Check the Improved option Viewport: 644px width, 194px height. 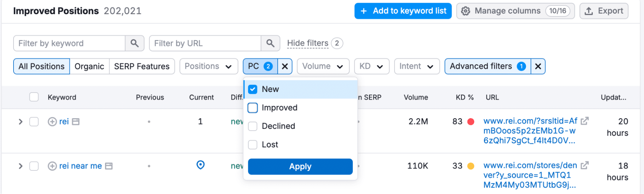point(253,108)
